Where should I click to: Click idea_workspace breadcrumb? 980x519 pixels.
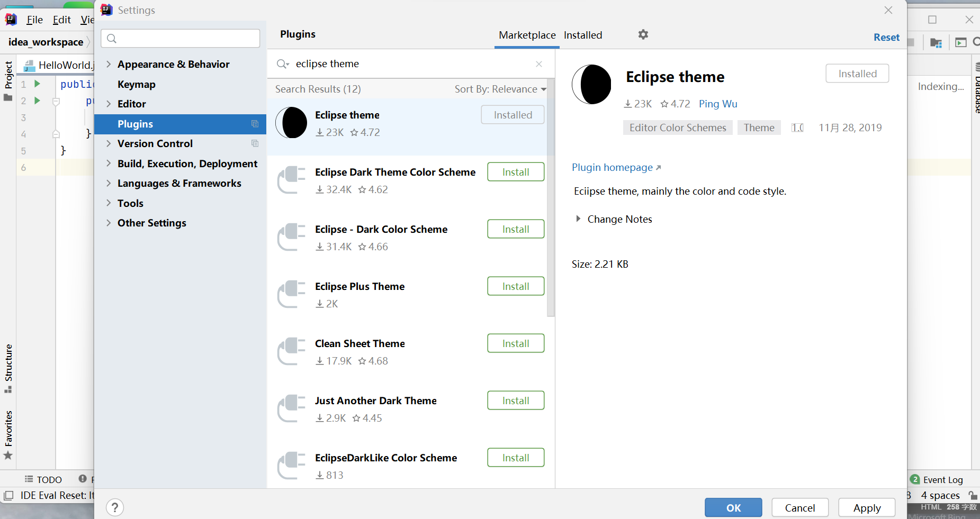[x=46, y=42]
